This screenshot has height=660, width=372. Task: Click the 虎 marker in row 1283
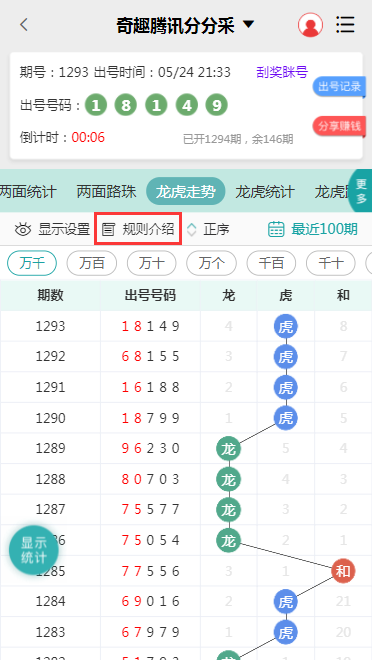(x=286, y=633)
